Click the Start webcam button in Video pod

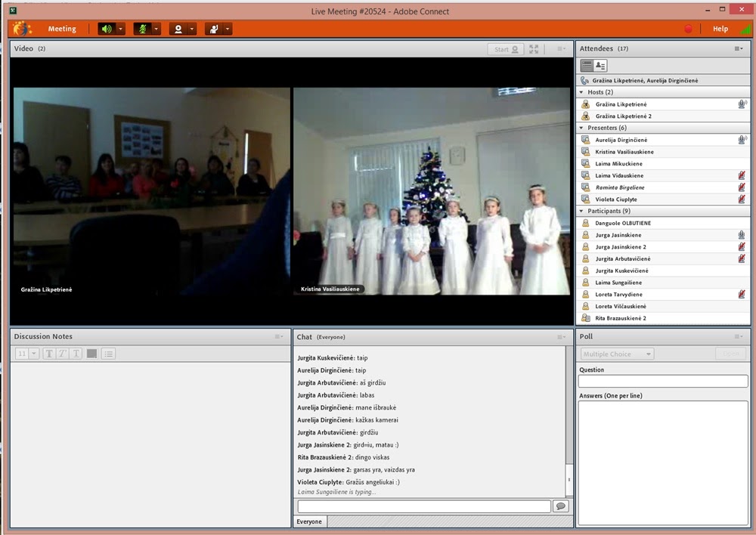[x=506, y=49]
